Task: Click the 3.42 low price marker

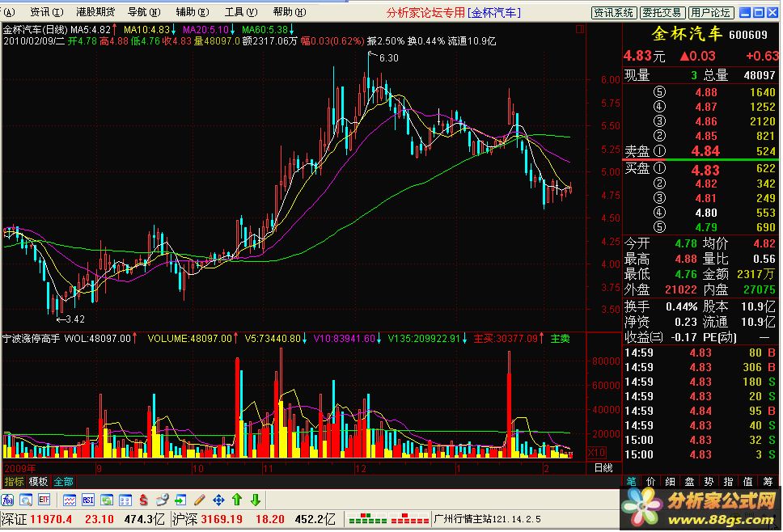Action: [x=75, y=319]
